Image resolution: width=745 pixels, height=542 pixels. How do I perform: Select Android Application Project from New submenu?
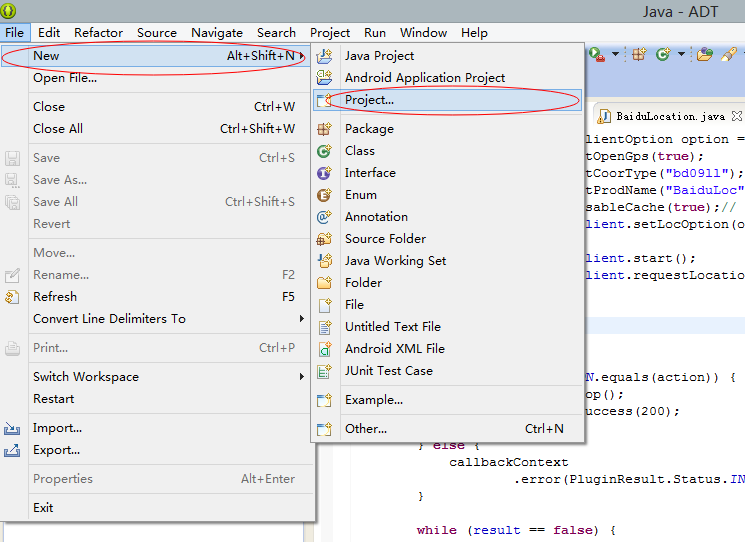[425, 78]
